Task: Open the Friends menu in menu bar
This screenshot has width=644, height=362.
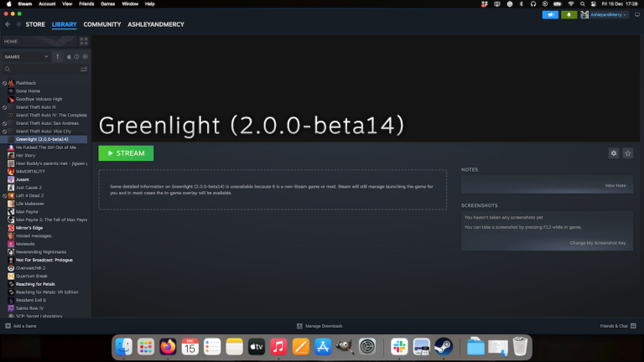Action: pyautogui.click(x=85, y=4)
